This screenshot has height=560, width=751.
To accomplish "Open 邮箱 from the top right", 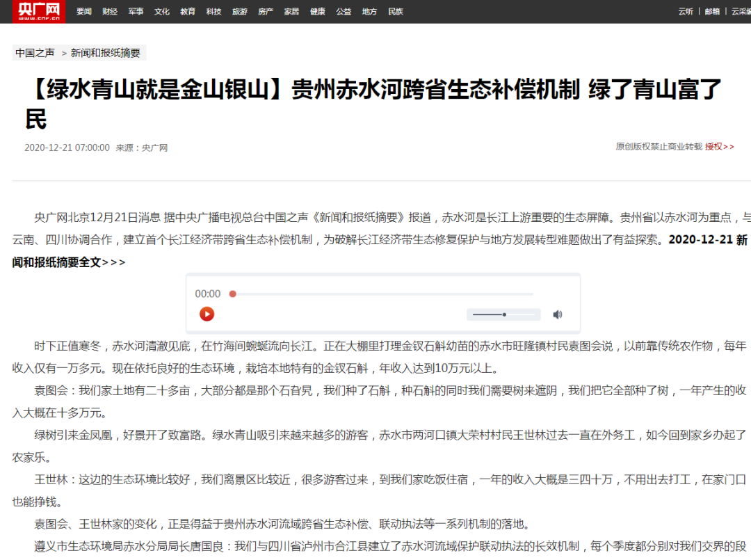I will (x=712, y=11).
